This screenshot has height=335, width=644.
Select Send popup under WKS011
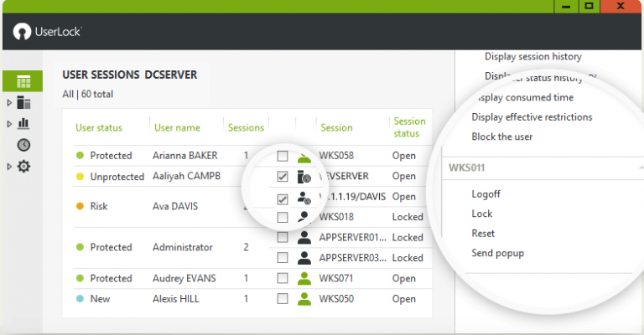(x=498, y=254)
